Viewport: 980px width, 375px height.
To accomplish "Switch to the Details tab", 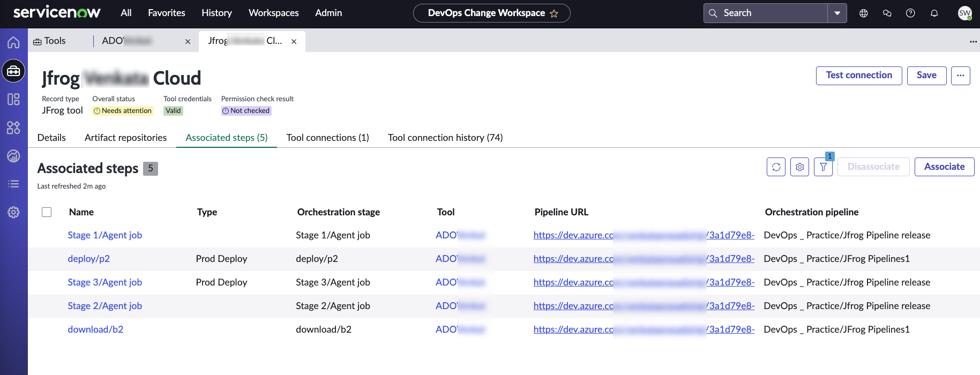I will [51, 138].
